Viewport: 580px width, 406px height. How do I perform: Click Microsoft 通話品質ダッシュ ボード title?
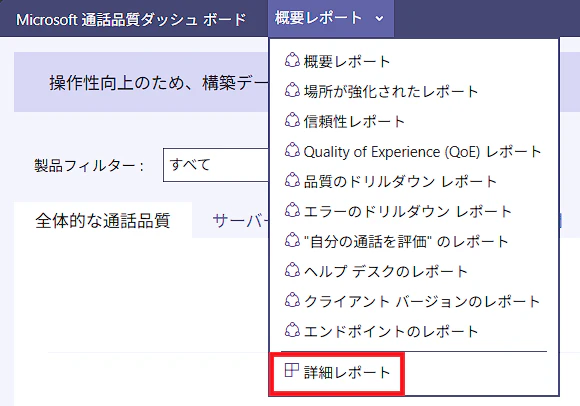pyautogui.click(x=131, y=19)
